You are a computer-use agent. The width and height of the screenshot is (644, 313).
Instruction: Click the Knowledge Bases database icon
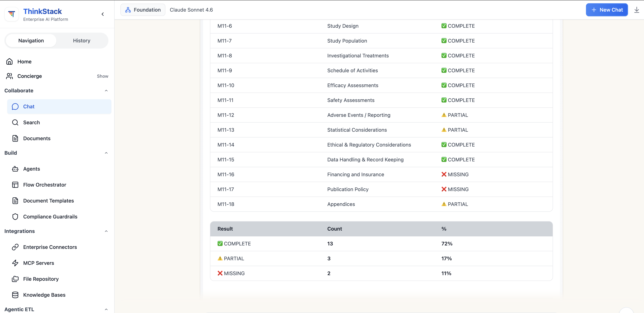click(x=15, y=295)
